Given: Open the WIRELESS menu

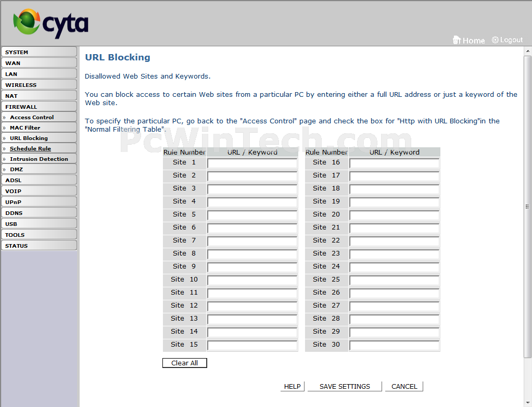Looking at the screenshot, I should pyautogui.click(x=39, y=84).
